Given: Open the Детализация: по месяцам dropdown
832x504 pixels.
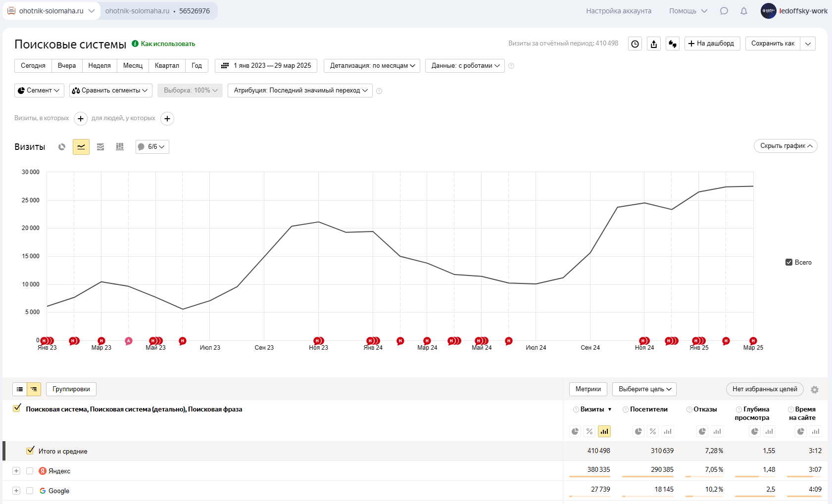Looking at the screenshot, I should (372, 66).
